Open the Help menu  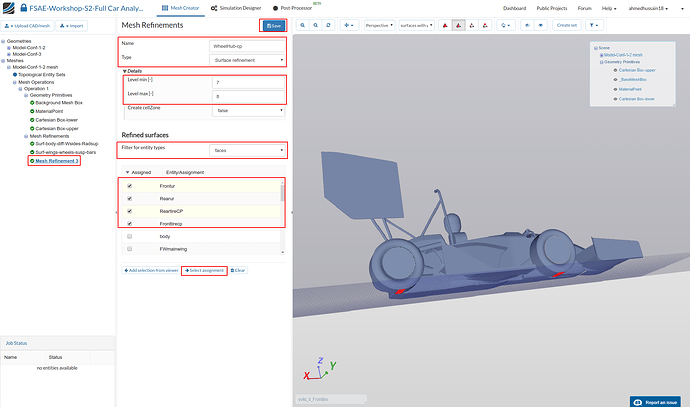tap(606, 7)
